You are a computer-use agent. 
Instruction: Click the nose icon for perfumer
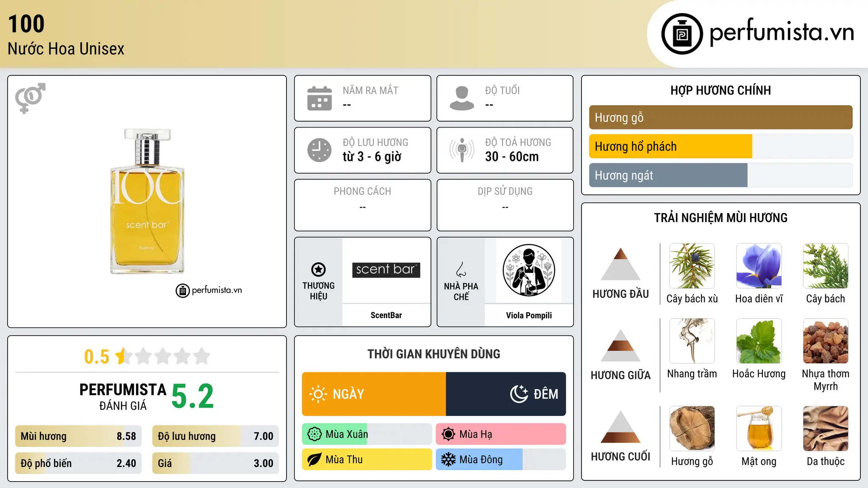tap(461, 269)
